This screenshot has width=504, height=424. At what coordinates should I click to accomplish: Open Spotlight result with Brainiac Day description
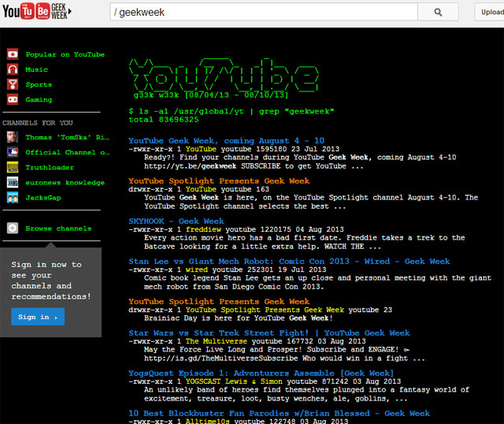pyautogui.click(x=219, y=301)
